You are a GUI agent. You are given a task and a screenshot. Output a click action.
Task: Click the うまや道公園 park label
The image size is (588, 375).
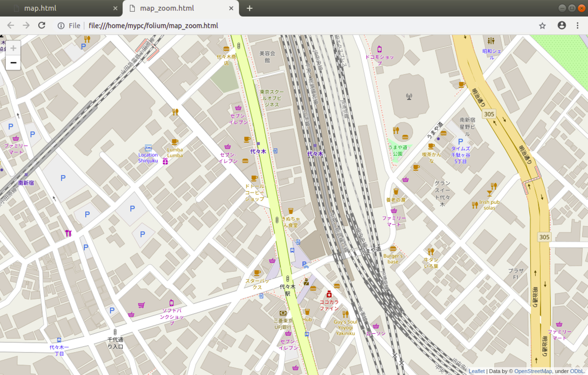397,150
